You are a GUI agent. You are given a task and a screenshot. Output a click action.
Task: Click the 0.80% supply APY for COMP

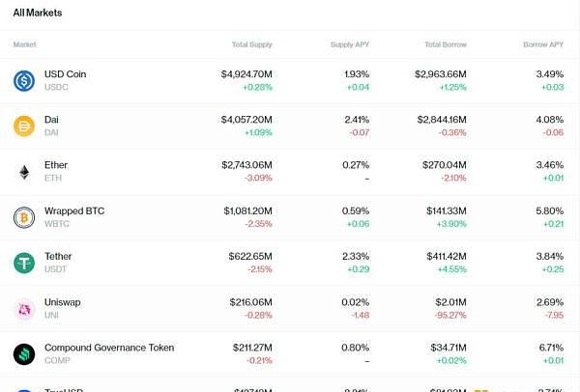click(356, 348)
